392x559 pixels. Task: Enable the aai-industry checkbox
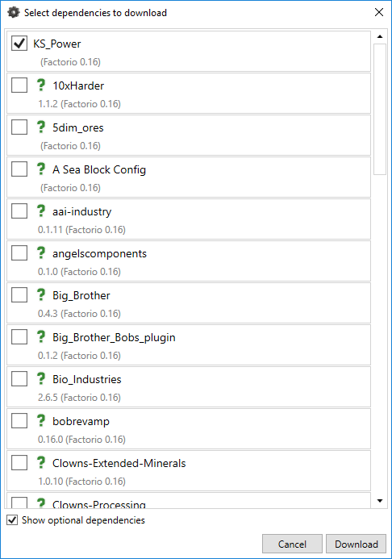click(19, 211)
